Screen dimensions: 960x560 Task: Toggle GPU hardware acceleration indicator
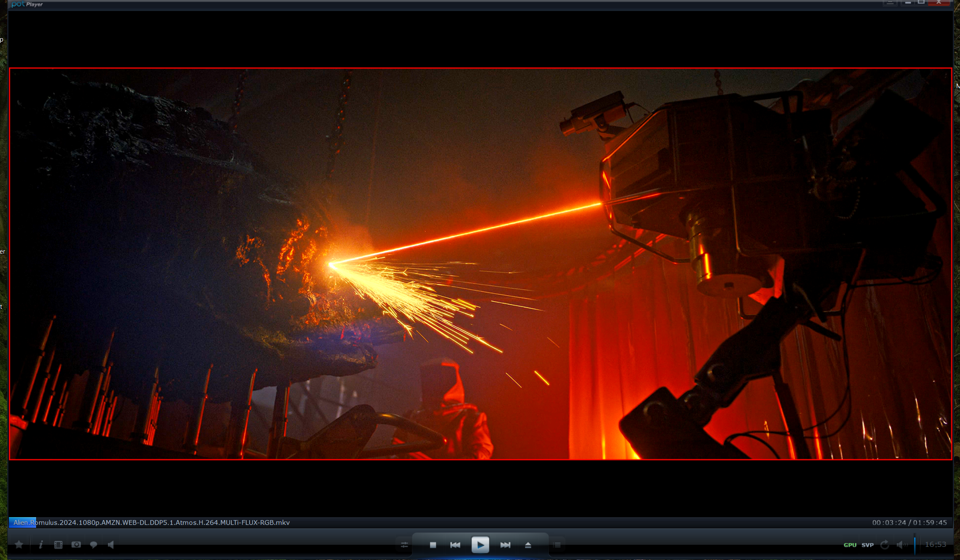850,545
